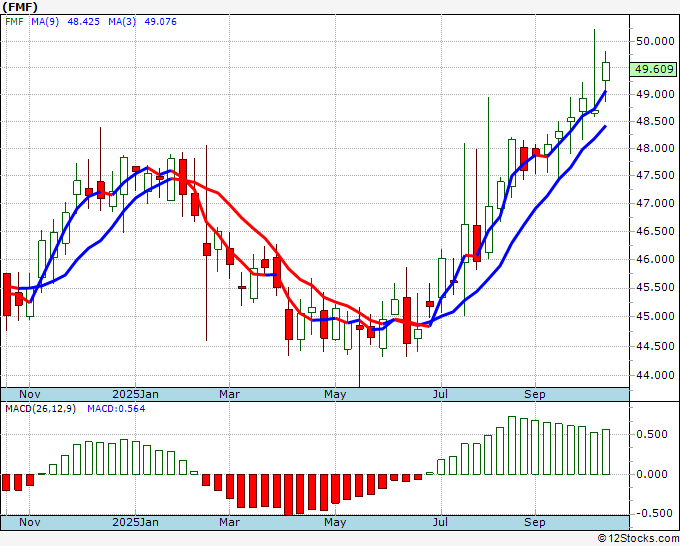The height and width of the screenshot is (546, 680).
Task: Click the 46.000 price axis label
Action: click(655, 259)
